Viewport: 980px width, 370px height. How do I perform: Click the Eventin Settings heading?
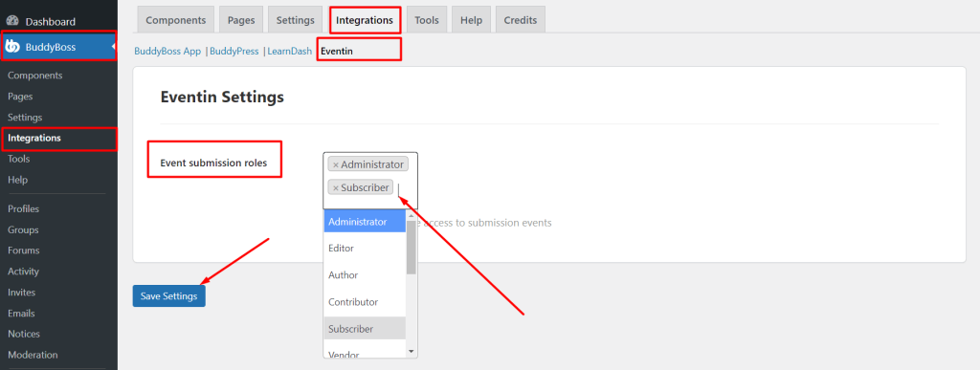[x=222, y=98]
